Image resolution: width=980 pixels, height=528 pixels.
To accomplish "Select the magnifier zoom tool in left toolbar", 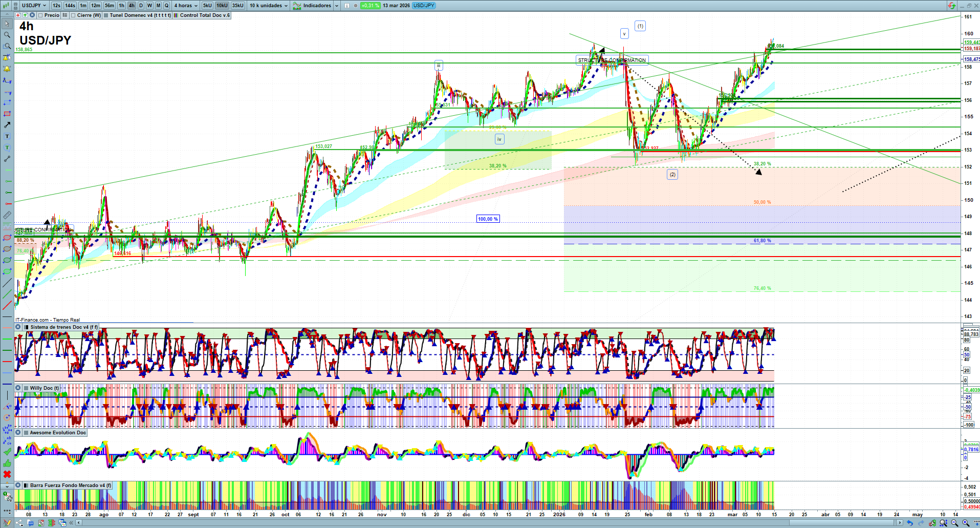I will pos(7,35).
